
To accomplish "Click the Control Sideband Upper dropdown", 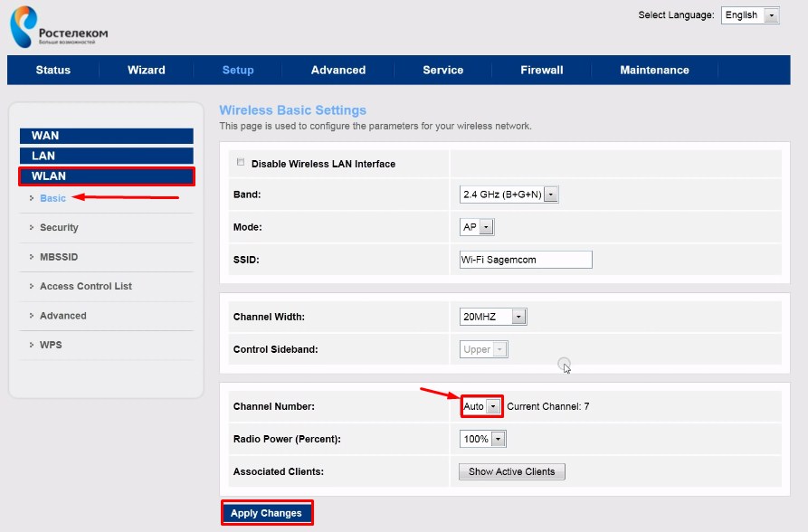I will coord(483,349).
